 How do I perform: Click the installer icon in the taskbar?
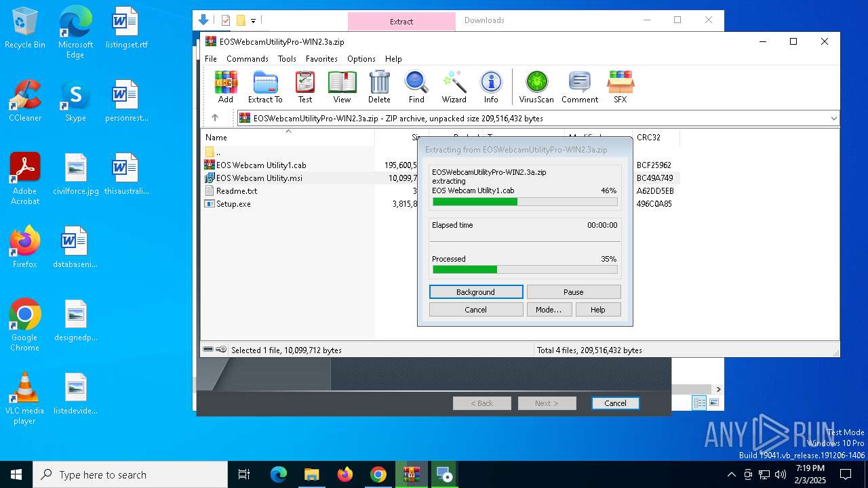click(x=445, y=474)
